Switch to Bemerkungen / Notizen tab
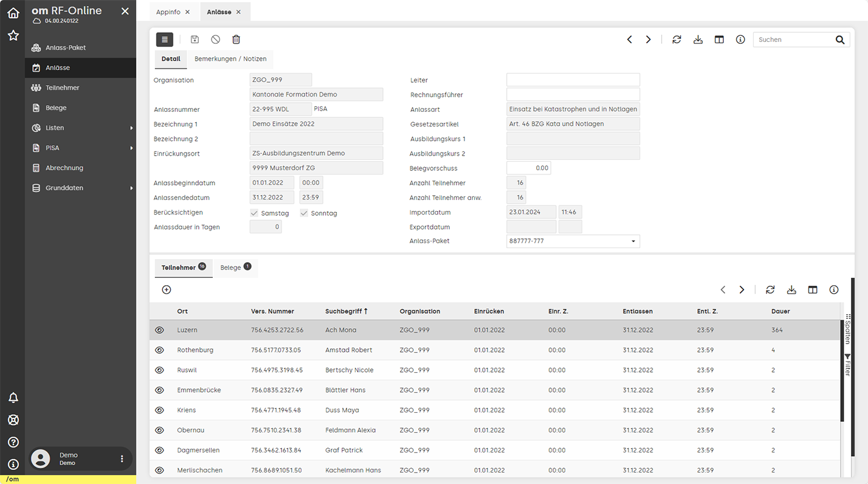This screenshot has width=868, height=484. pos(230,59)
